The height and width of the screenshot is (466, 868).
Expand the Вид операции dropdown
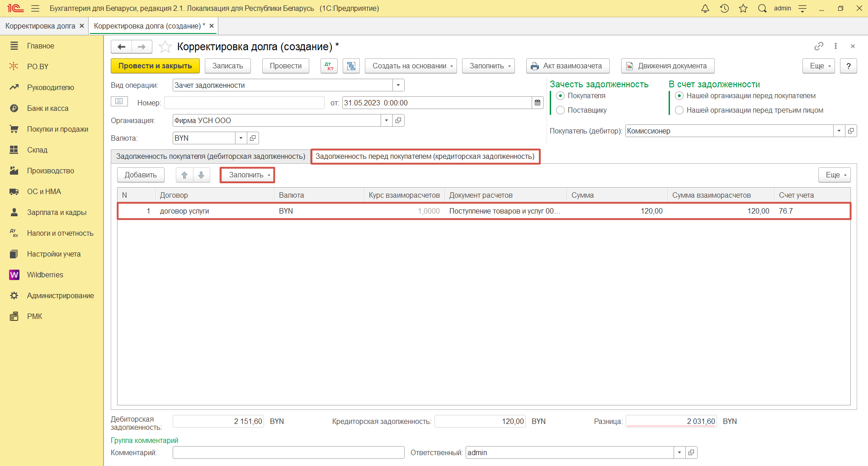398,86
